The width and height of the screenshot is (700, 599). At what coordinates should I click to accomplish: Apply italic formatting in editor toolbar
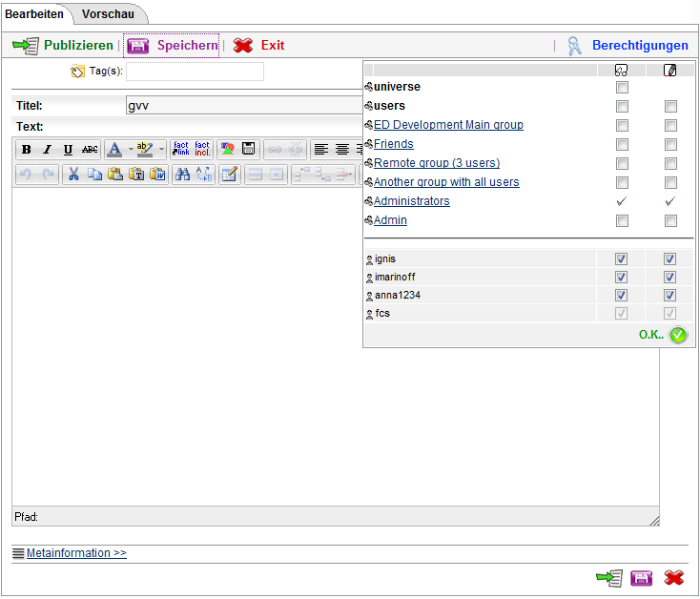point(47,150)
